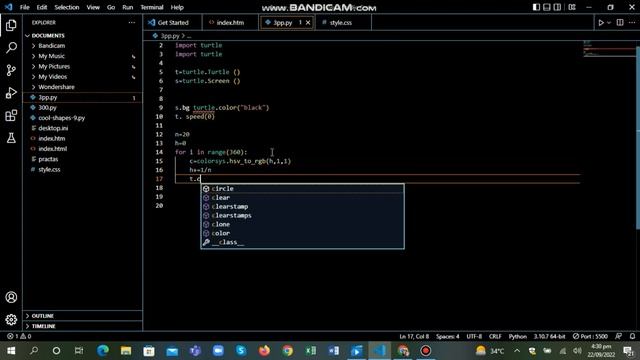Image resolution: width=640 pixels, height=360 pixels.
Task: Select 'clone' autocomplete suggestion
Action: tap(302, 224)
